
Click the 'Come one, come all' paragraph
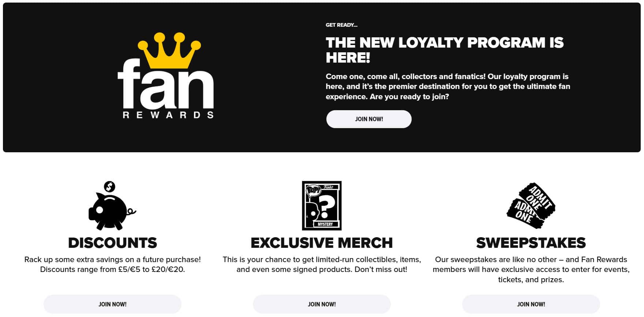click(448, 86)
